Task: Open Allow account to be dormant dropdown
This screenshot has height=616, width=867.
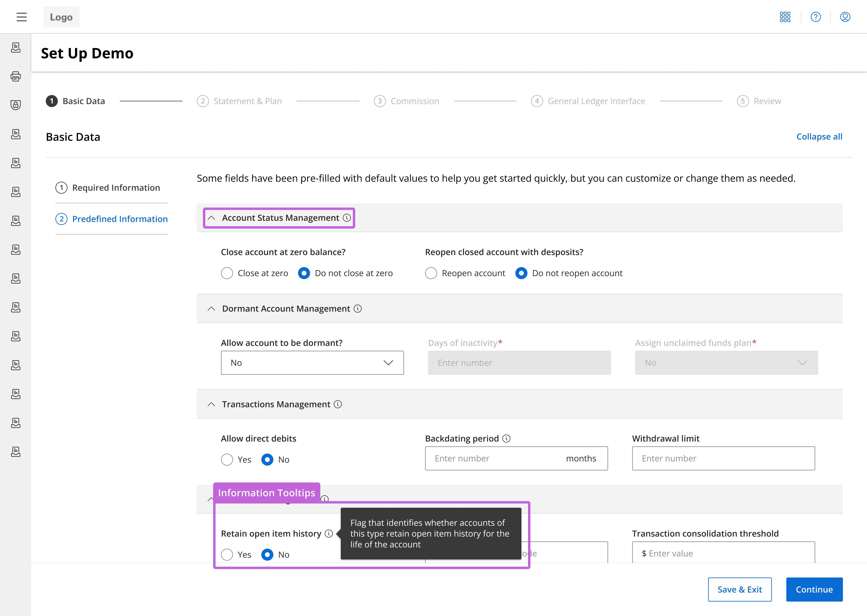Action: click(x=312, y=363)
